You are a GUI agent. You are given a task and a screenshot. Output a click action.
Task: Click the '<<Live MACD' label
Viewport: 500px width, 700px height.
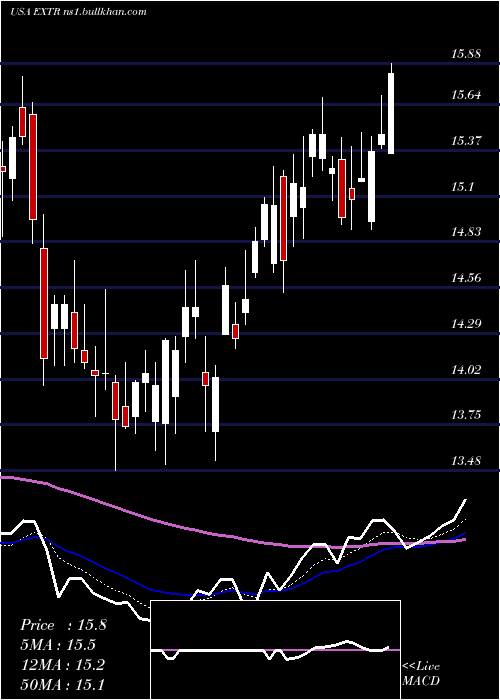(421, 673)
